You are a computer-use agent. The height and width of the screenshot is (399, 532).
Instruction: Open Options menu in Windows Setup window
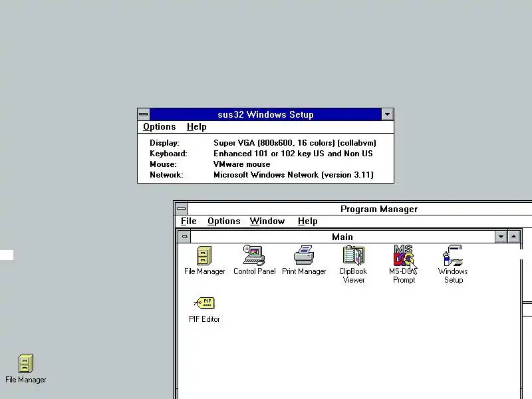[159, 127]
